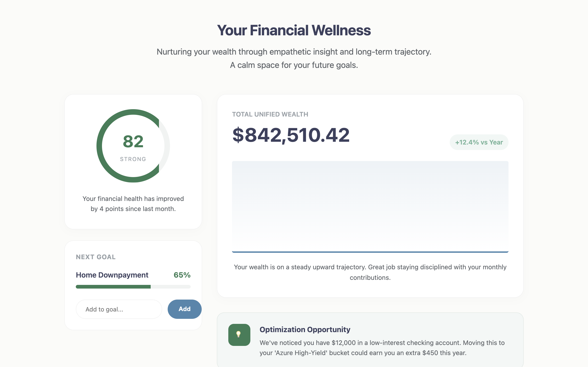Click the score number 82
This screenshot has height=367, width=588.
point(133,142)
